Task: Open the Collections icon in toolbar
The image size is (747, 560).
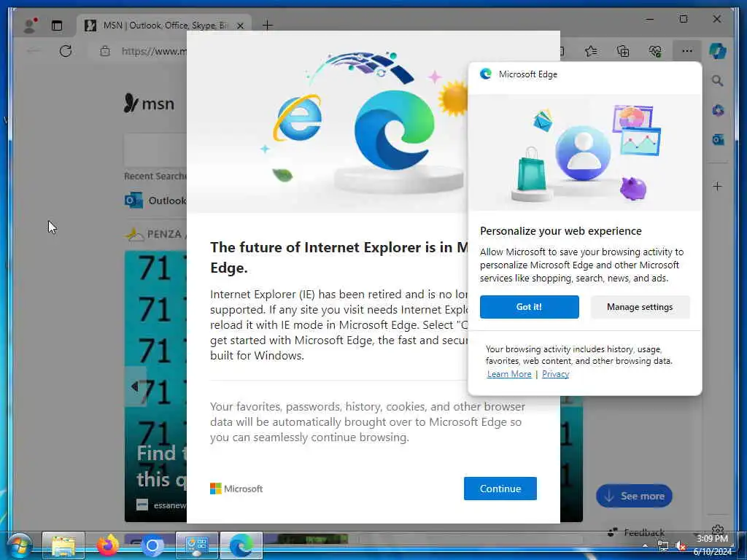Action: click(x=623, y=51)
